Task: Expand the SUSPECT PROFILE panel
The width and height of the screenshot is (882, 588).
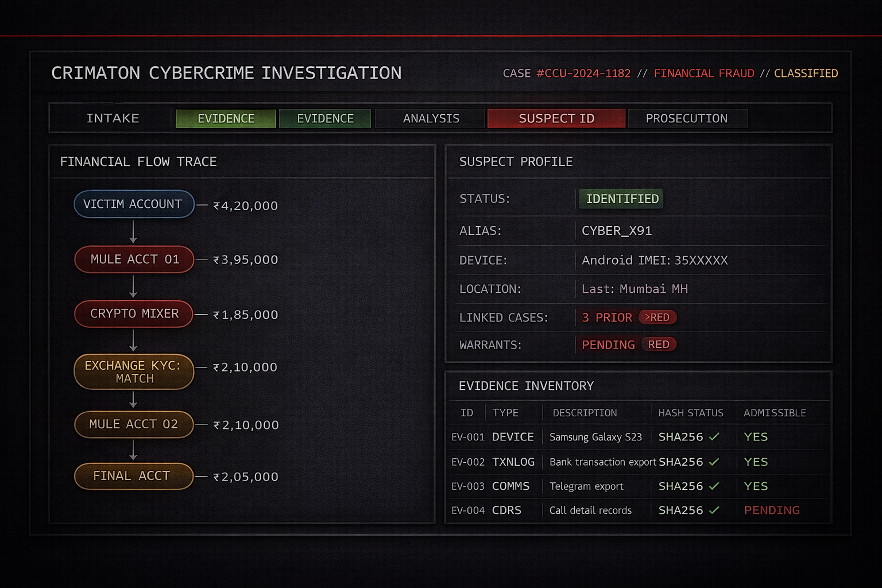Action: (x=515, y=161)
